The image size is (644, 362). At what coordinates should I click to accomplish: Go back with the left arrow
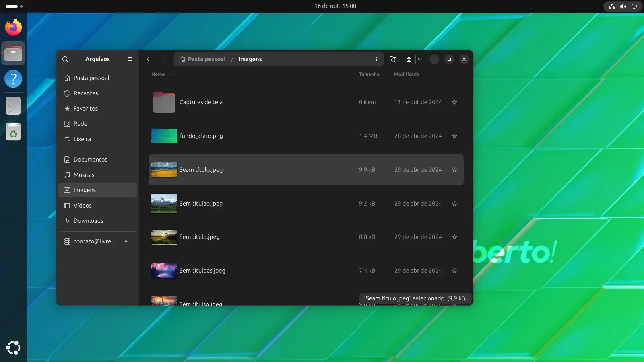click(149, 59)
